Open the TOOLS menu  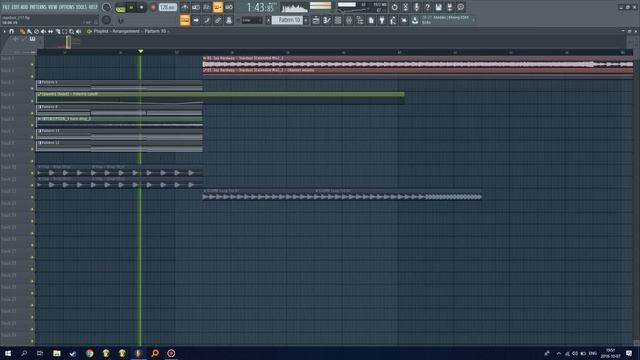pyautogui.click(x=82, y=7)
